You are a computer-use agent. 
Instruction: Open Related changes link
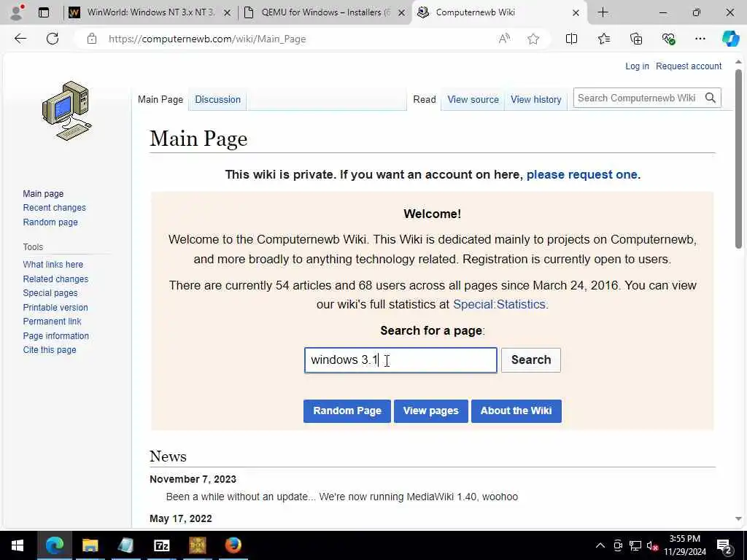(x=55, y=279)
